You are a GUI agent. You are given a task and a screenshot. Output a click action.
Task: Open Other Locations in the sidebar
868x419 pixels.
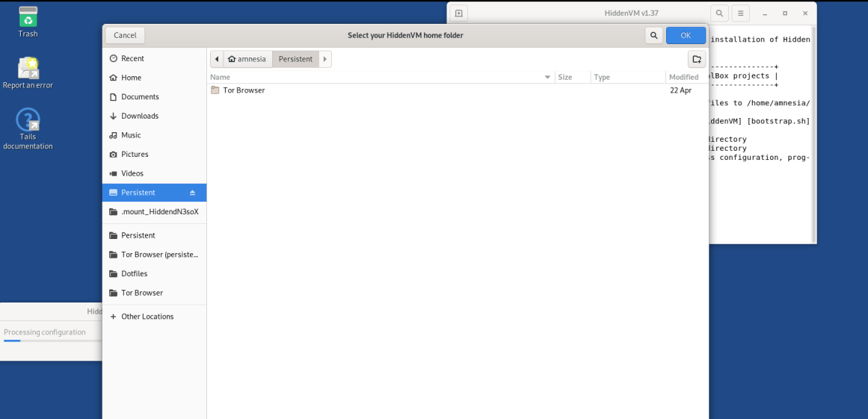[155, 317]
